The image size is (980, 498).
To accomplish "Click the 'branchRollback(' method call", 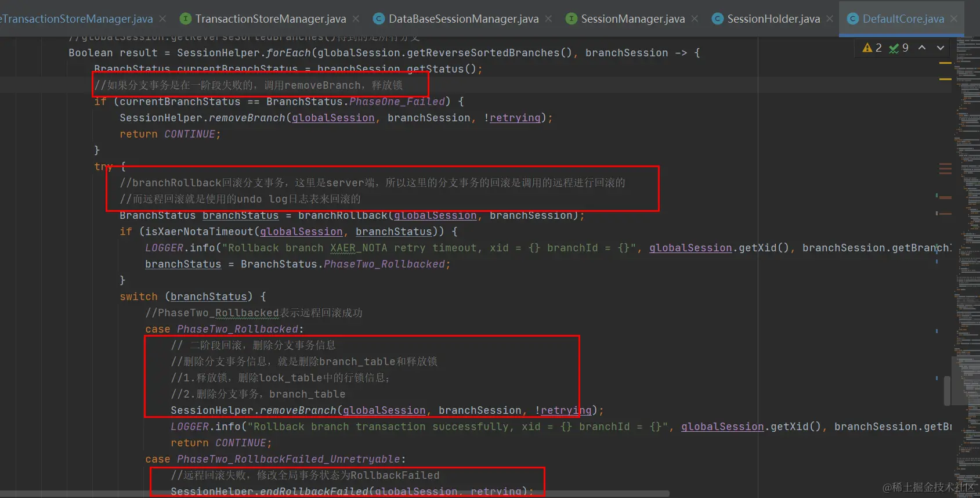I will pyautogui.click(x=346, y=215).
